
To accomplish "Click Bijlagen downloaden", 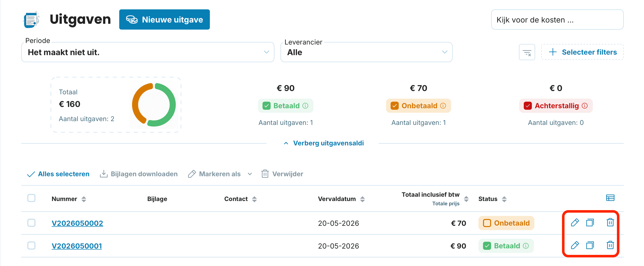I will point(139,174).
